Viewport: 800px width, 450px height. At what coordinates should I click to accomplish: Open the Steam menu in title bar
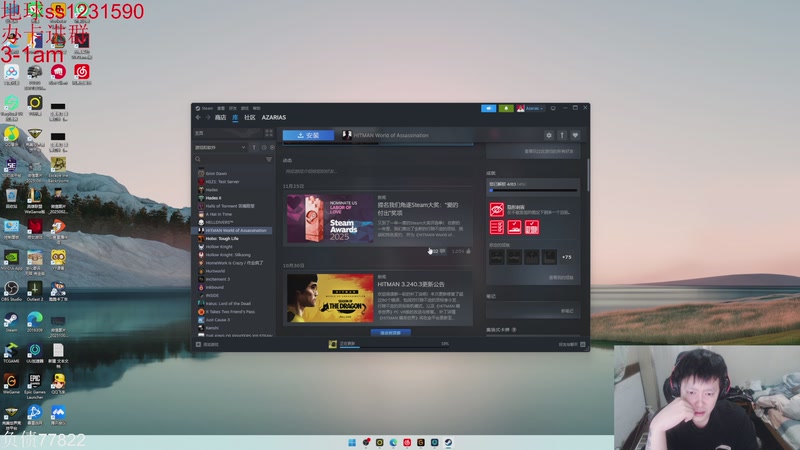204,108
